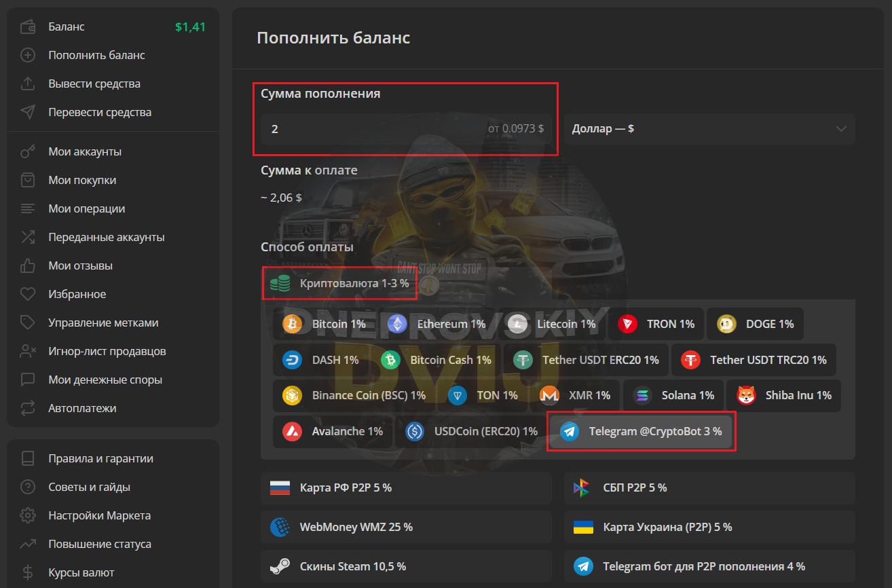Open Избранное menu item
This screenshot has width=892, height=588.
point(77,295)
